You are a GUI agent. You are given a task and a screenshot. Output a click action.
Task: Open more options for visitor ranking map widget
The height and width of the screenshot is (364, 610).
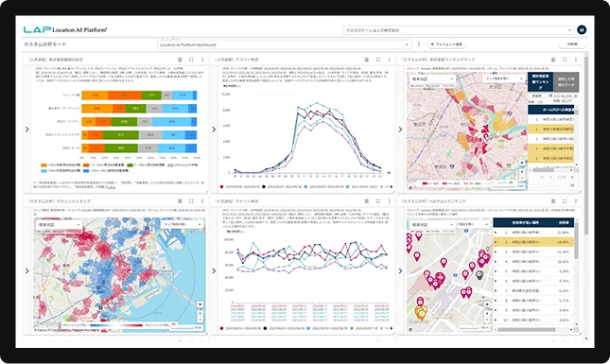pos(576,60)
